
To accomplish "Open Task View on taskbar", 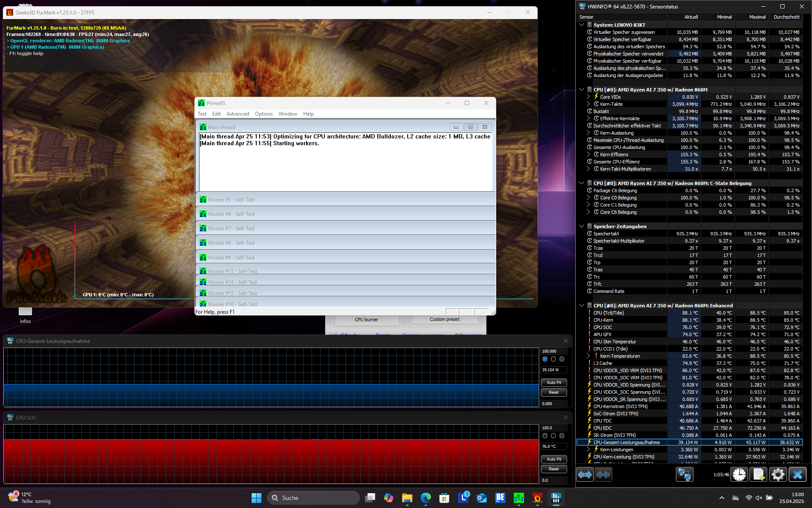I will tap(370, 498).
